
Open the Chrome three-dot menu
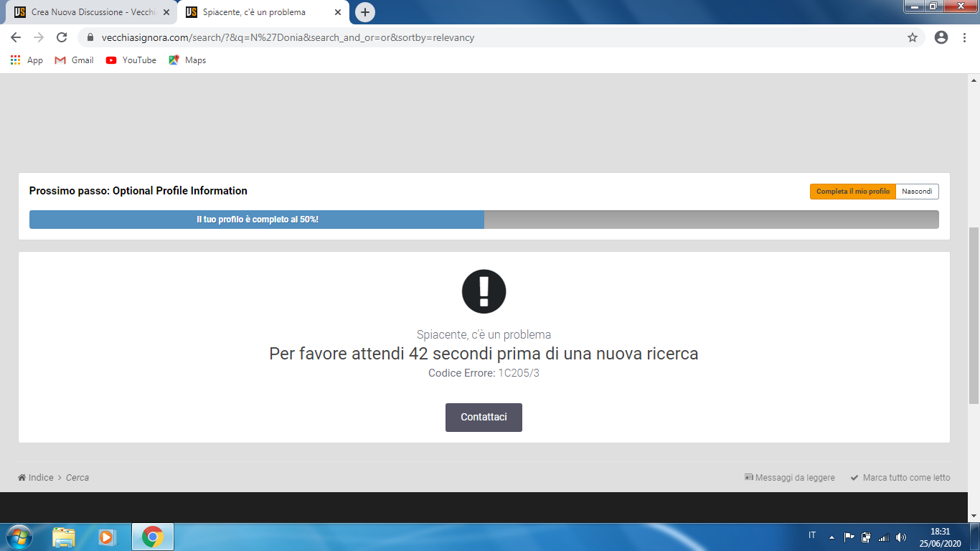(x=964, y=37)
